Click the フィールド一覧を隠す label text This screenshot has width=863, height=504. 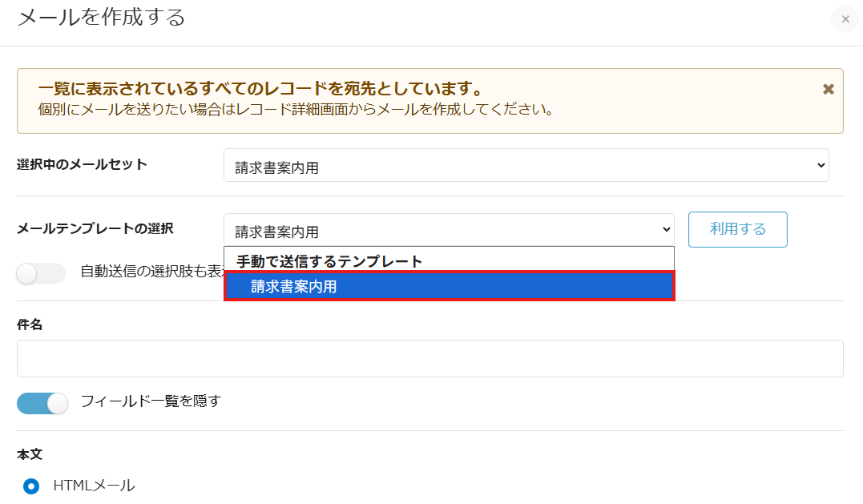pos(151,401)
